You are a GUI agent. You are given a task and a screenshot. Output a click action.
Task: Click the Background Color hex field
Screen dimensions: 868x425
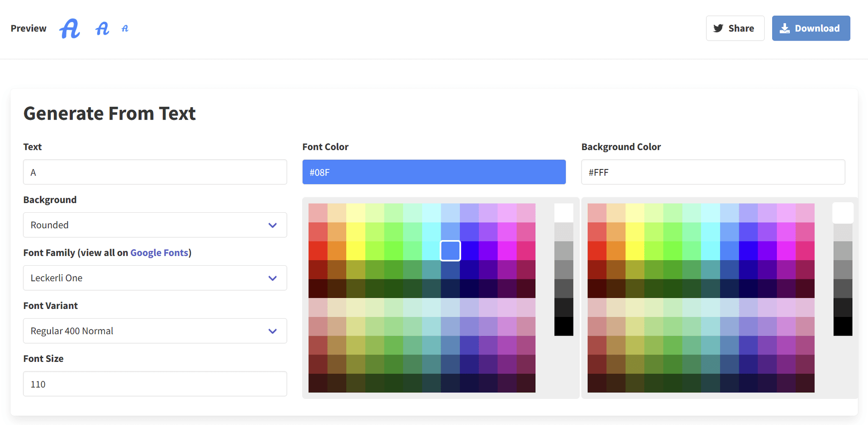(x=713, y=172)
